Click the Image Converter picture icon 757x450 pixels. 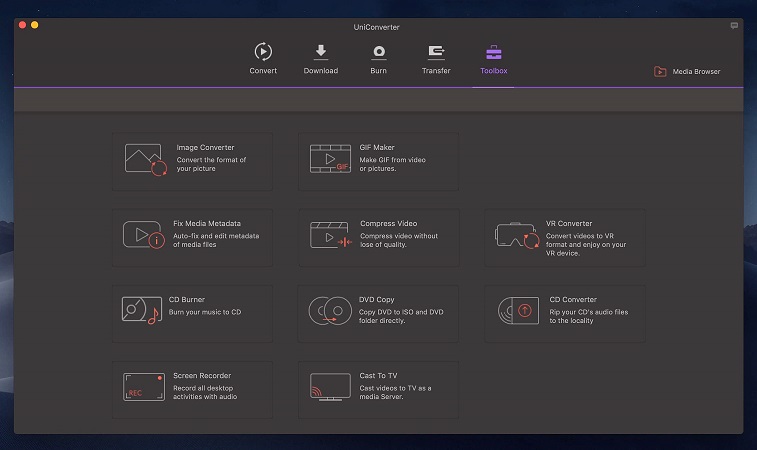pyautogui.click(x=146, y=160)
